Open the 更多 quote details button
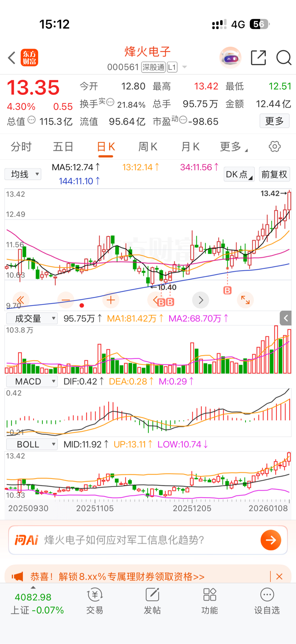 tap(274, 121)
